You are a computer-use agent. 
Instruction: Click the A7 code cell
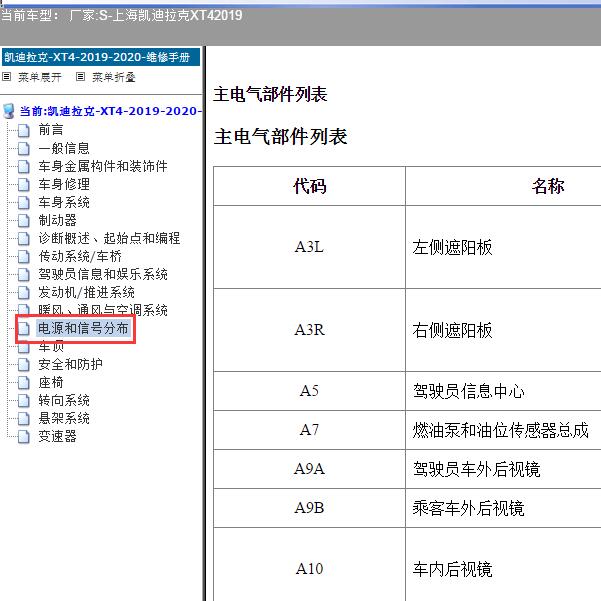click(309, 430)
